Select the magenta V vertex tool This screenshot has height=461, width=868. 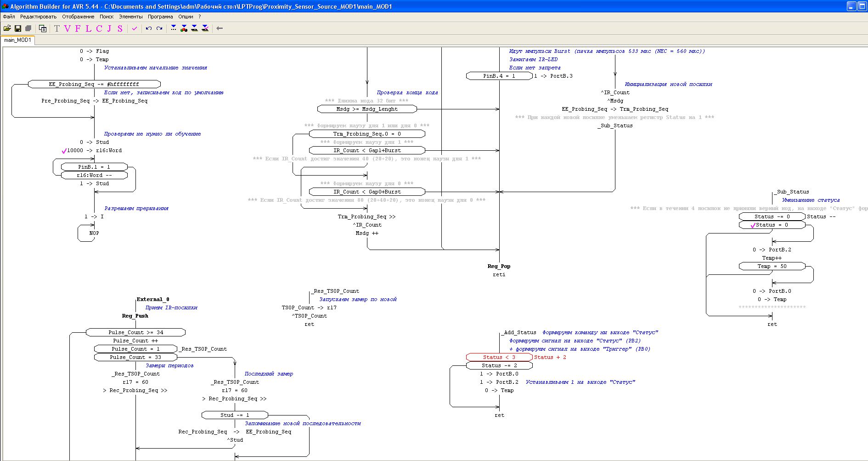pos(68,28)
